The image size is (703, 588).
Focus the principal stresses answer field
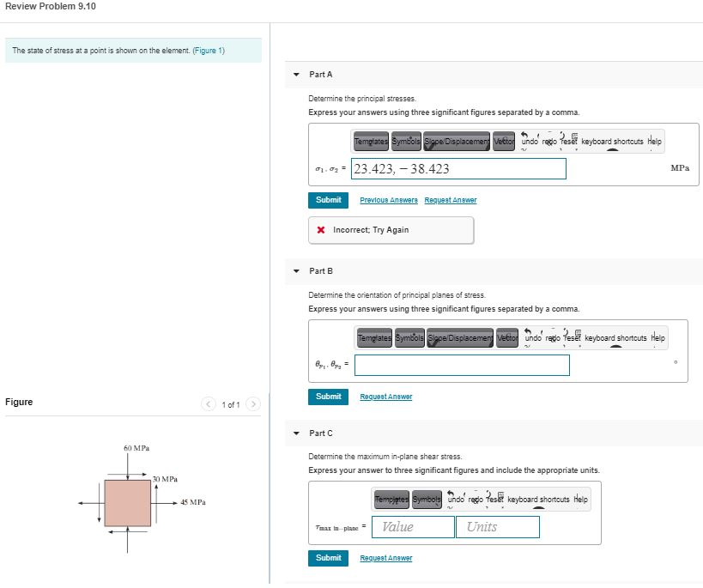point(458,168)
